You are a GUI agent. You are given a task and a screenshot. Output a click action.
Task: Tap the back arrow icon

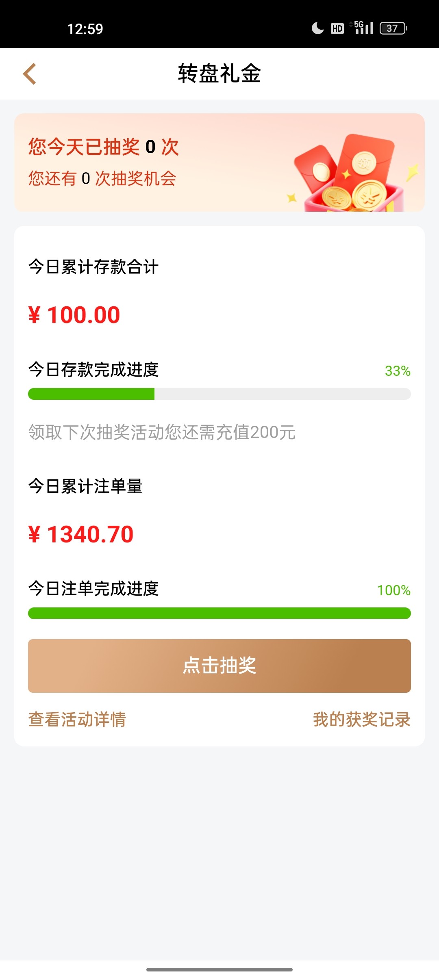30,74
